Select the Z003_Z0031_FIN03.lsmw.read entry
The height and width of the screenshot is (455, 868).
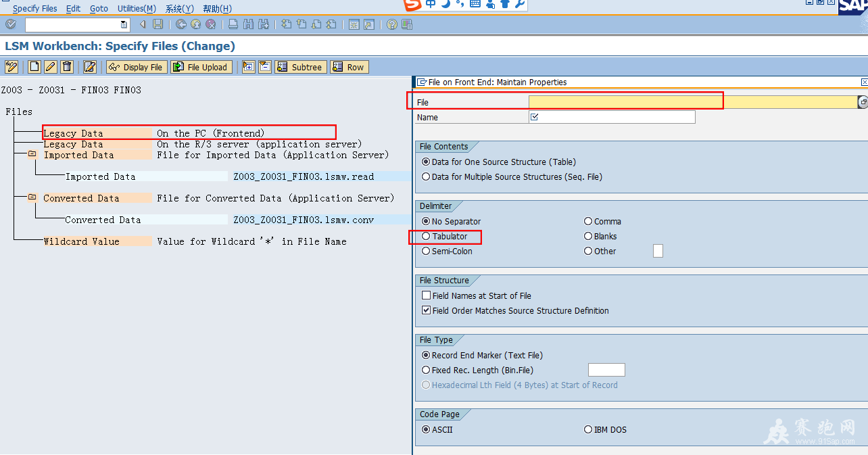[304, 176]
